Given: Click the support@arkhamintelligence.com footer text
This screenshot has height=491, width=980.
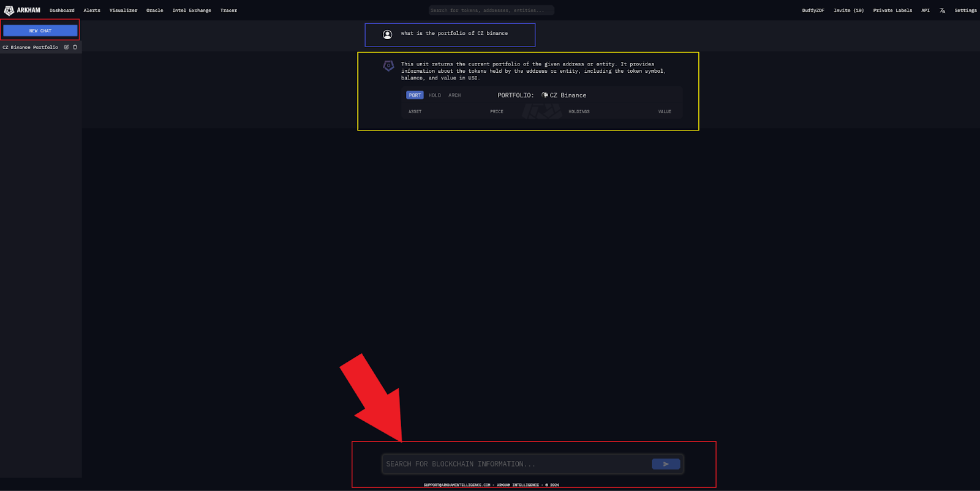Looking at the screenshot, I should (456, 485).
